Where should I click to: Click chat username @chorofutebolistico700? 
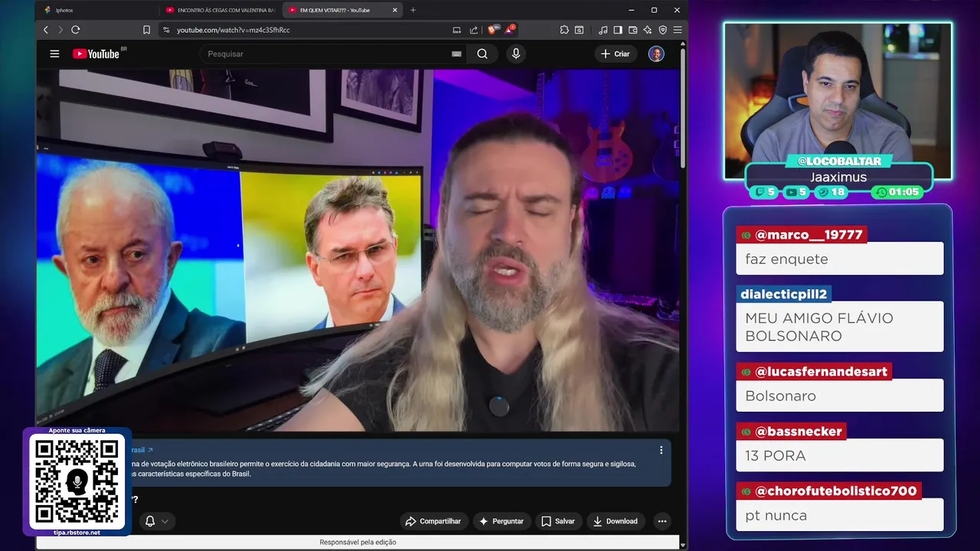click(828, 491)
